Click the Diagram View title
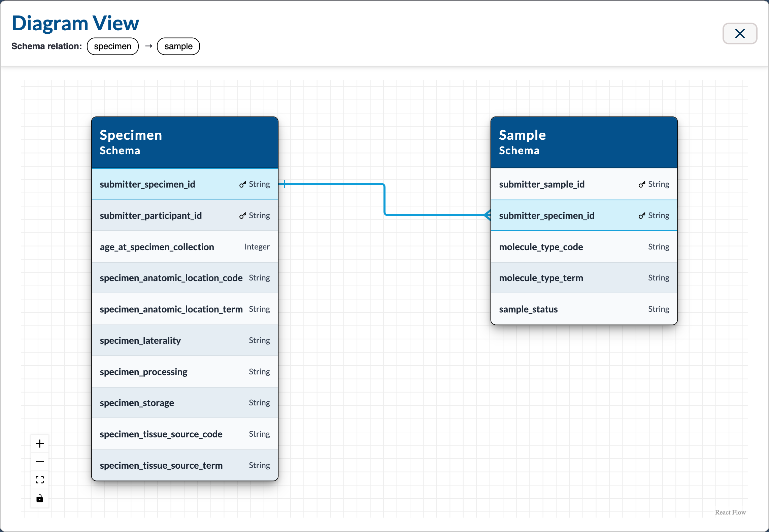Screen dimensions: 769x532 [75, 23]
